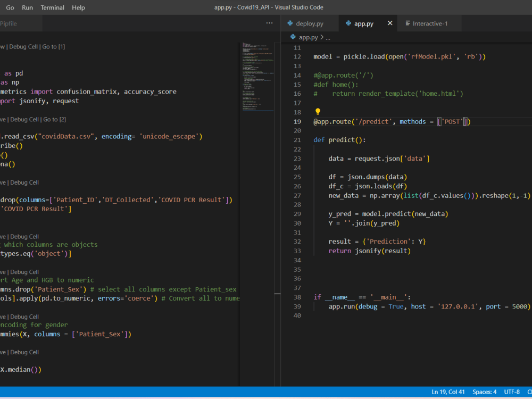Open the Terminal menu
The image size is (532, 399).
click(52, 7)
